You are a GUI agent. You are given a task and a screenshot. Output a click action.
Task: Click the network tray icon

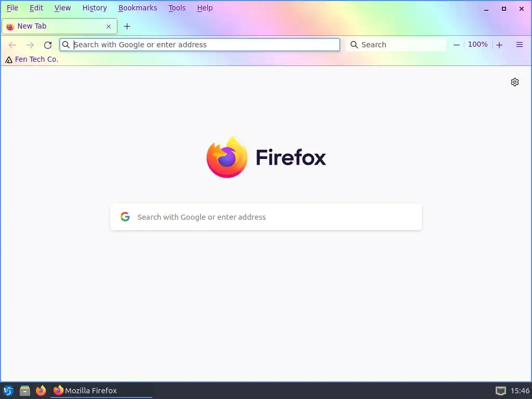pos(501,391)
